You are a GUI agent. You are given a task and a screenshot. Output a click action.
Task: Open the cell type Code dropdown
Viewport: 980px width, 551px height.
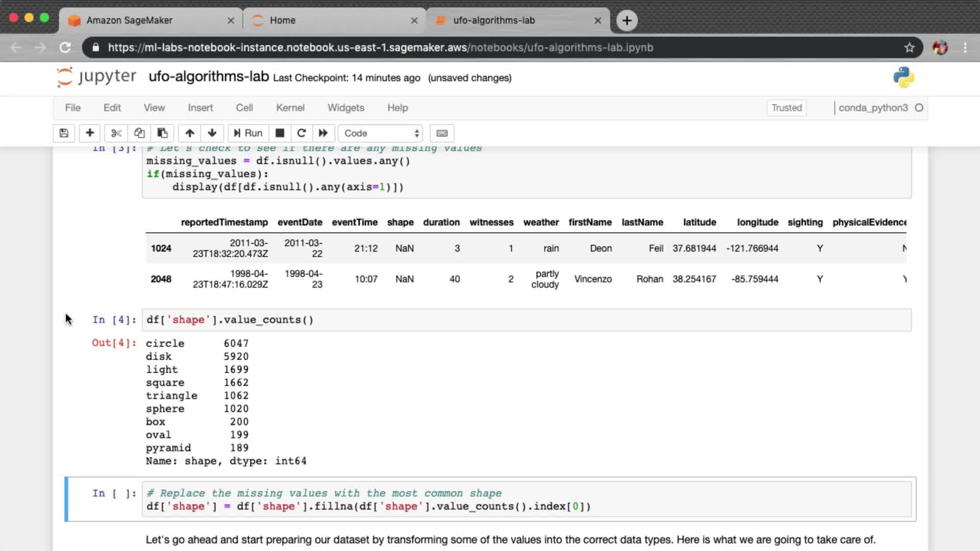[x=381, y=133]
